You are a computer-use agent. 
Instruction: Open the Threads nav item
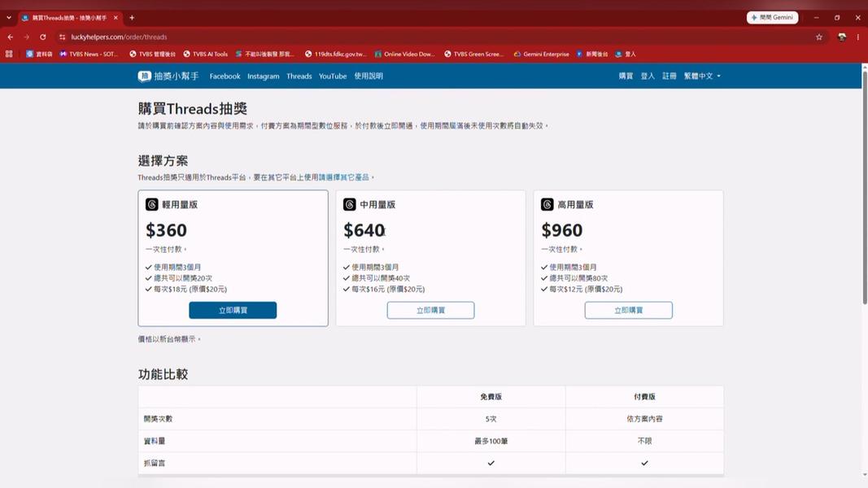[x=299, y=76]
